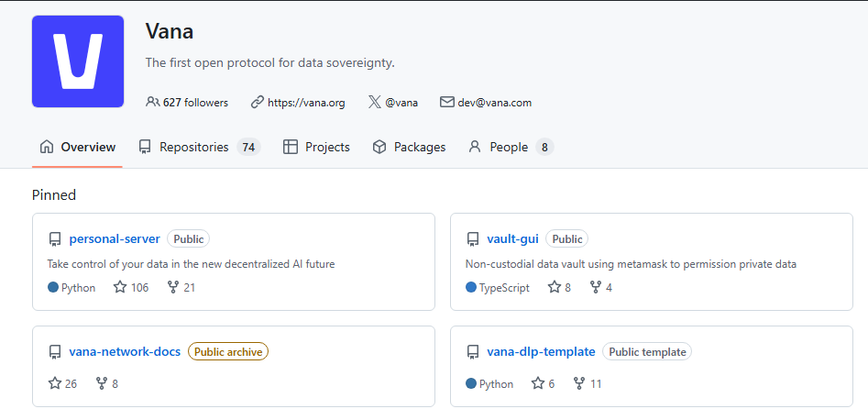Viewport: 868px width, 420px height.
Task: Open the personal-server repository
Action: [115, 238]
